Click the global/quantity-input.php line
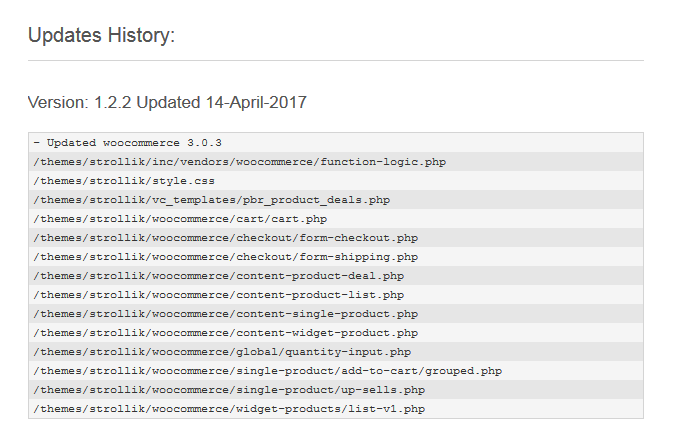Viewport: 679px width, 447px height. tap(336, 352)
